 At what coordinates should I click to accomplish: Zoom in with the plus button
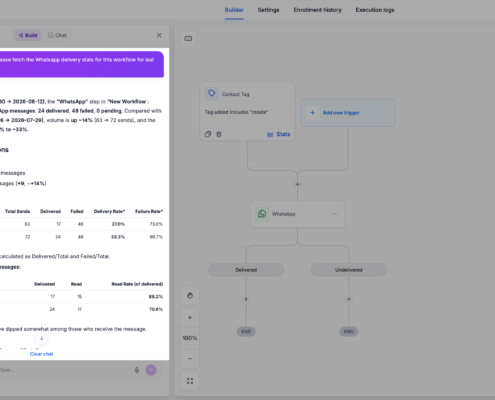click(x=190, y=318)
